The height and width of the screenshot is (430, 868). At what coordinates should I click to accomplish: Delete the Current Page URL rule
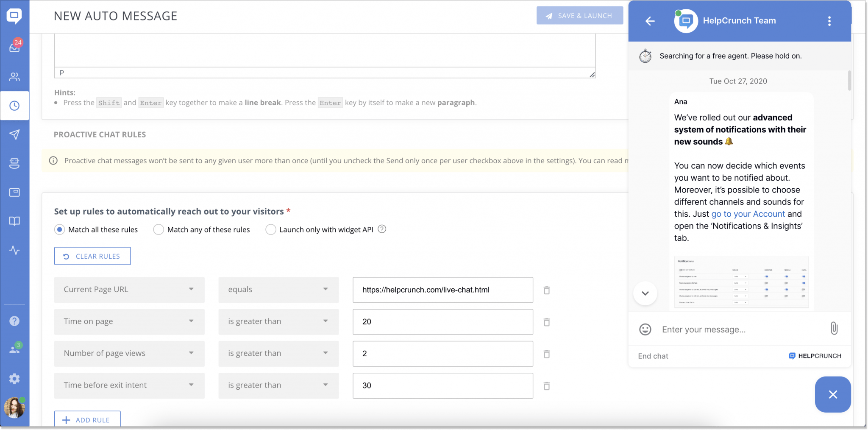(x=547, y=290)
